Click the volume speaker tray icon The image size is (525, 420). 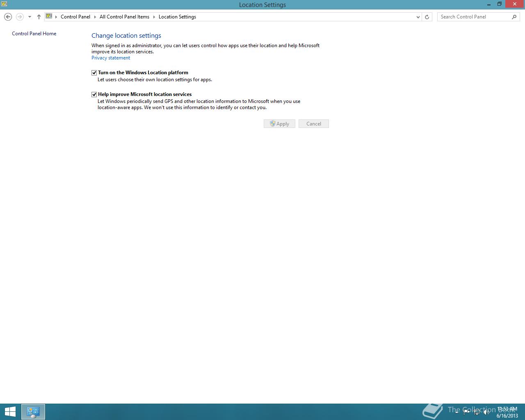[486, 412]
